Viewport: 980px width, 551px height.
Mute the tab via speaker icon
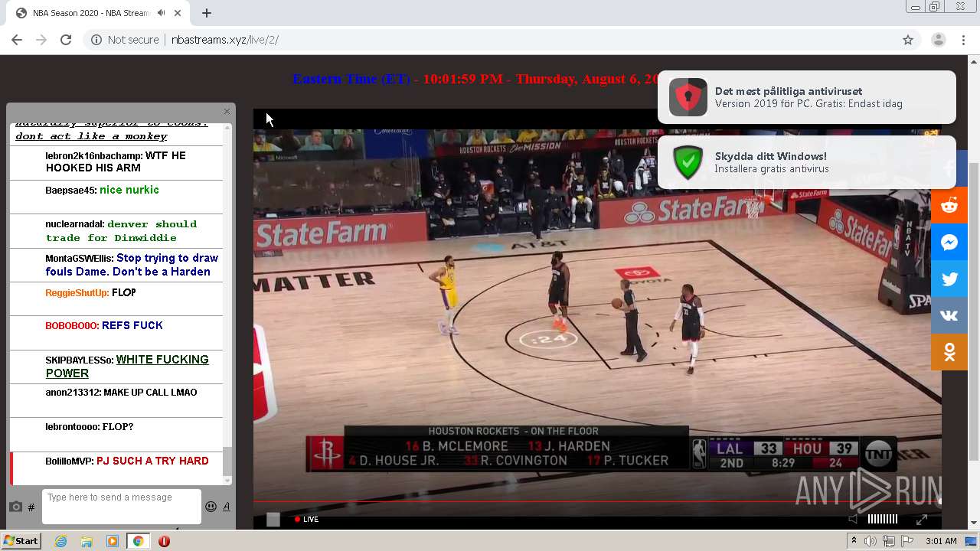coord(161,13)
